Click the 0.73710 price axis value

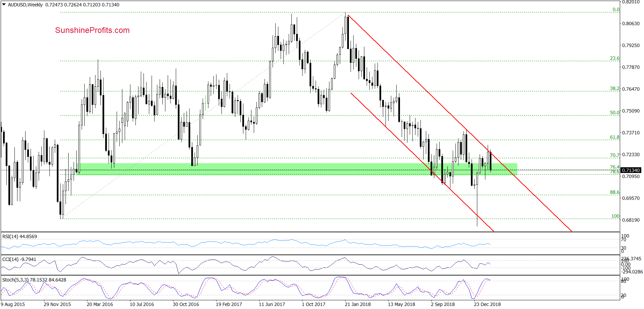(x=631, y=133)
